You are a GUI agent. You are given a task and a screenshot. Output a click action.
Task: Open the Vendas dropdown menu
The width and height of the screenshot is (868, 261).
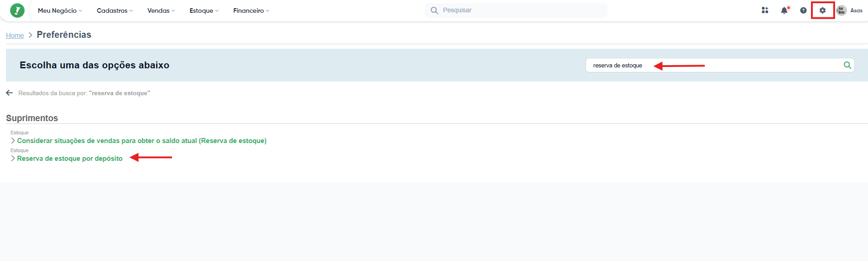pos(161,10)
